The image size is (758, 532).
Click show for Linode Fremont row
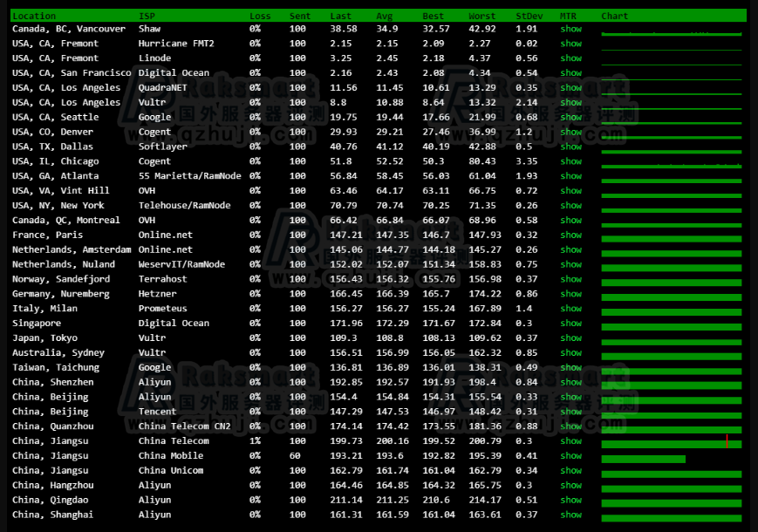click(571, 58)
